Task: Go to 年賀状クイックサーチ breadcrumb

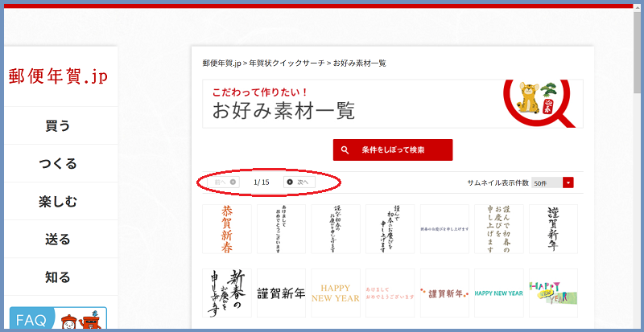Action: coord(287,64)
